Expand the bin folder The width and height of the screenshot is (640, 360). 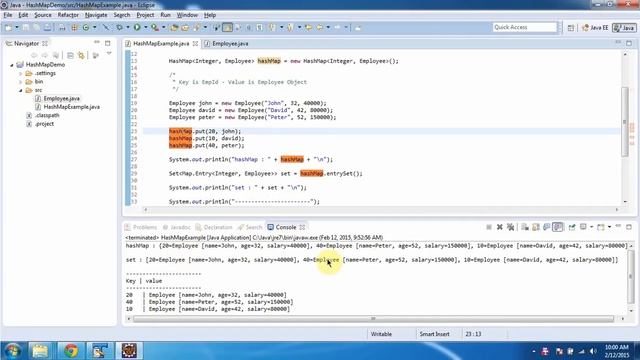click(x=20, y=82)
